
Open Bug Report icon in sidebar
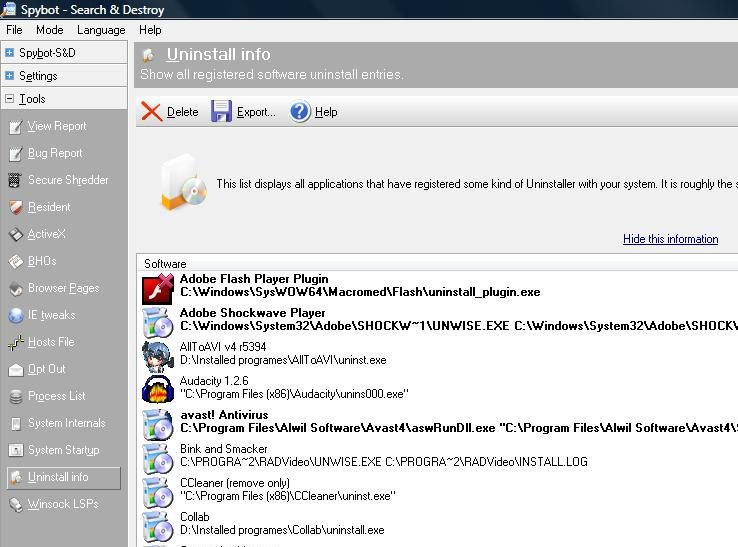point(15,153)
